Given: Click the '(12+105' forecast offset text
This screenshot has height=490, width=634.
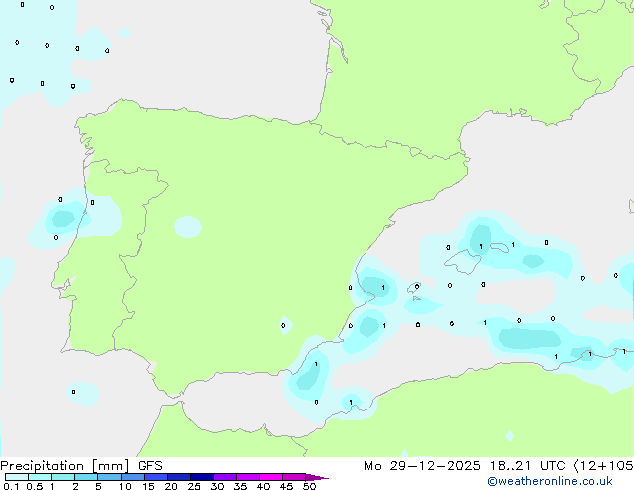Looking at the screenshot, I should click(x=604, y=466).
